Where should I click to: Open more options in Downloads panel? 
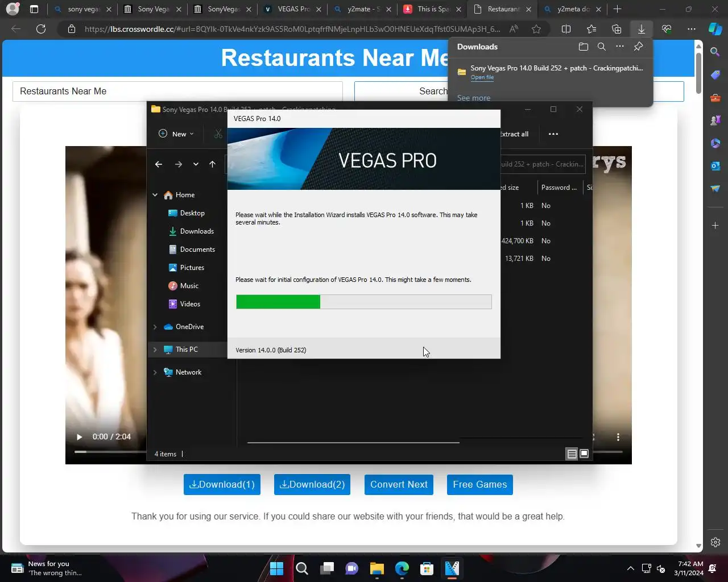click(x=620, y=47)
